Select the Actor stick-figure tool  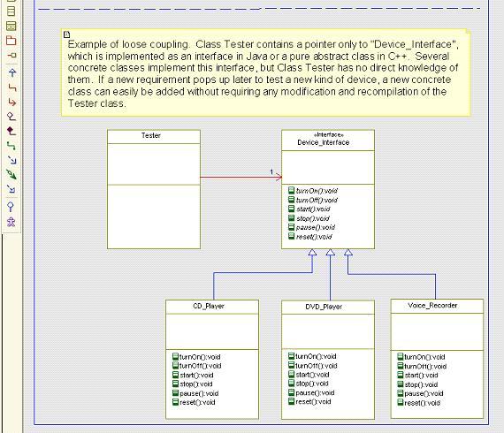tap(11, 222)
